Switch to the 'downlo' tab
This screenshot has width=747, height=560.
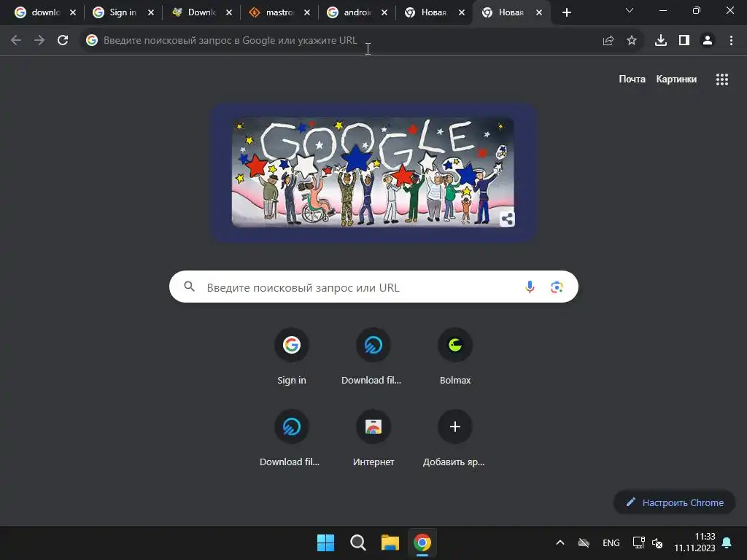point(39,13)
